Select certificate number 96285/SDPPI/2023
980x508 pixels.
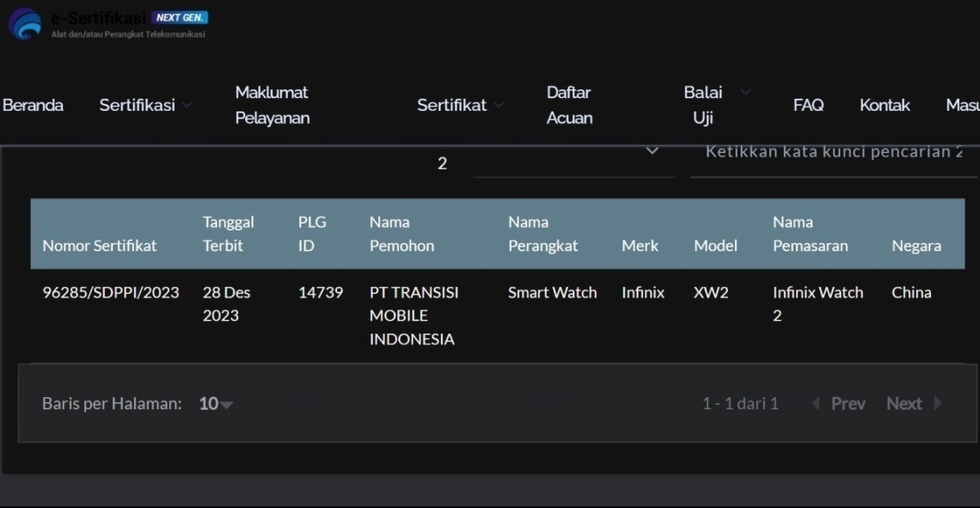click(111, 292)
